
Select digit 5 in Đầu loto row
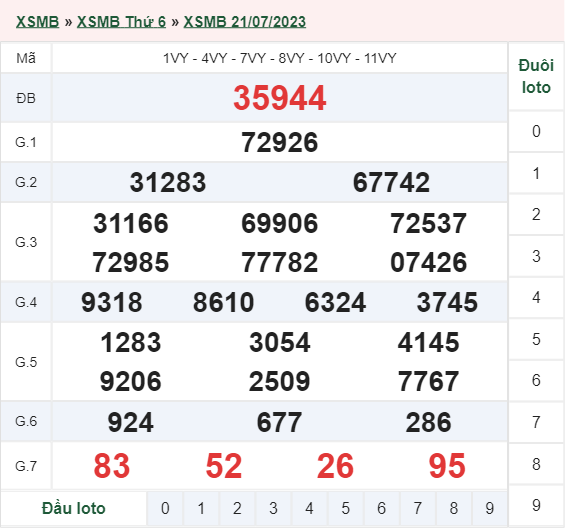point(346,508)
